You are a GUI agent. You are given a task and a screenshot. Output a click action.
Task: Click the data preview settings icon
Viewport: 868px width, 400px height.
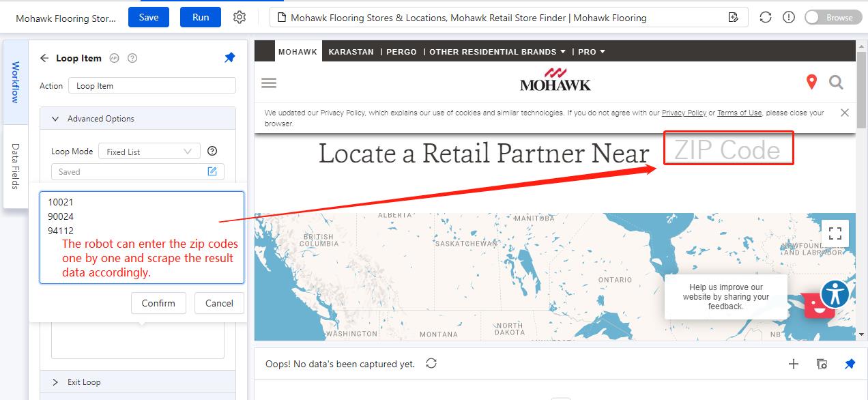822,364
